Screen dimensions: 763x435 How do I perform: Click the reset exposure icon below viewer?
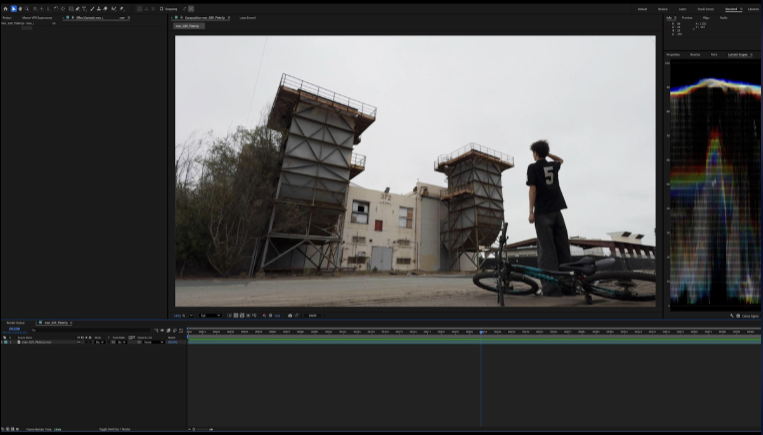[271, 315]
